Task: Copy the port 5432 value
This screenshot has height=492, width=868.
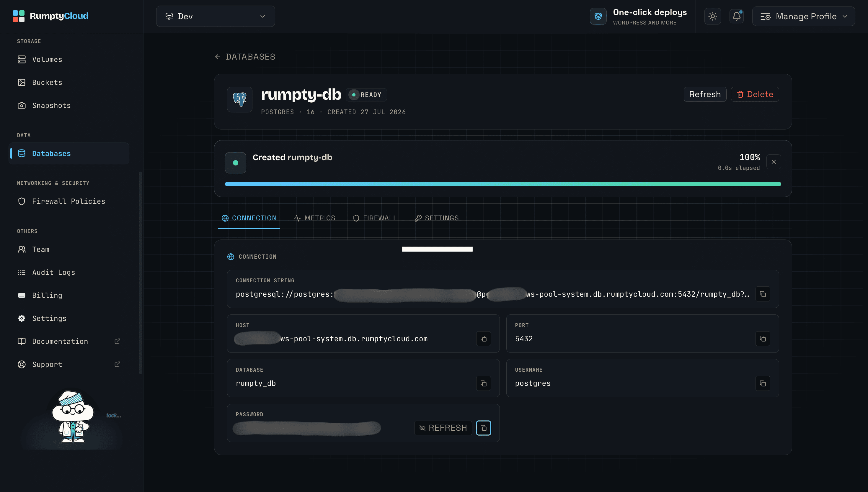Action: tap(763, 339)
